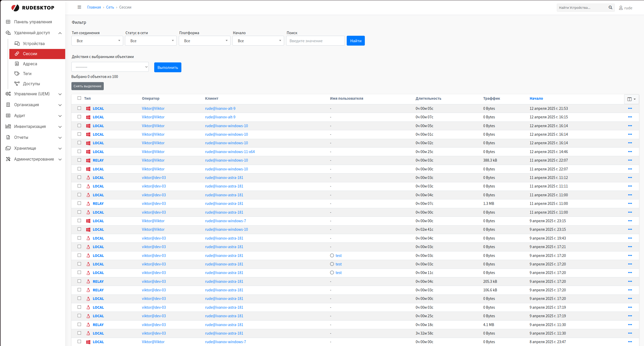Select the Адреса sidebar item

pyautogui.click(x=30, y=64)
